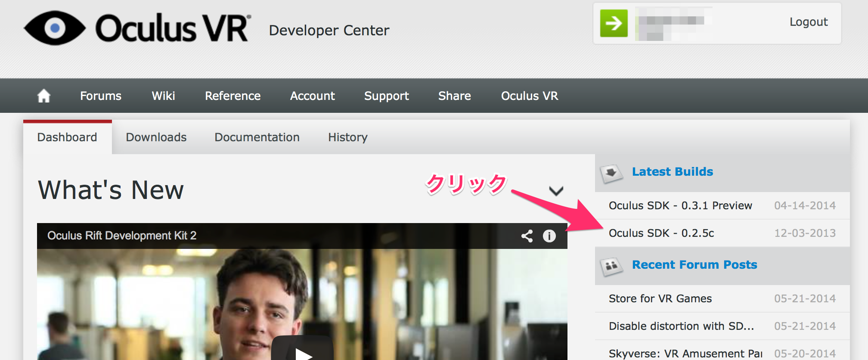Click the What's New heading
Image resolution: width=868 pixels, height=360 pixels.
point(111,190)
